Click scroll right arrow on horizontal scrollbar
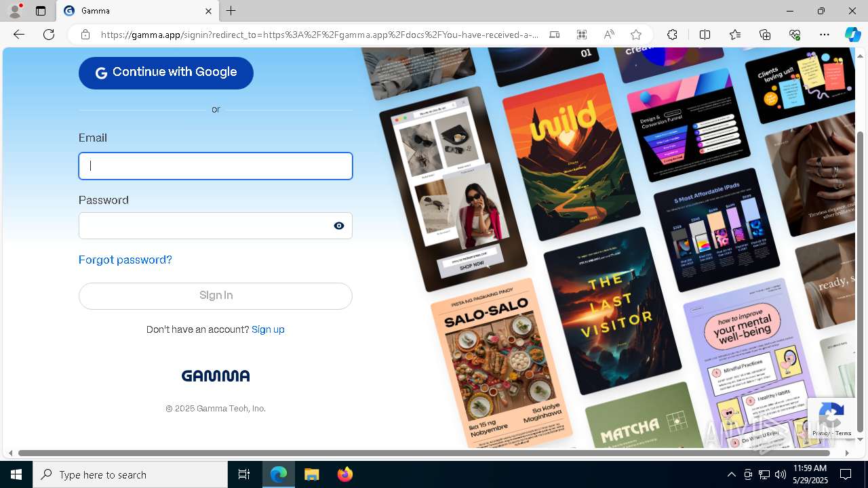Image resolution: width=868 pixels, height=488 pixels. (x=847, y=453)
